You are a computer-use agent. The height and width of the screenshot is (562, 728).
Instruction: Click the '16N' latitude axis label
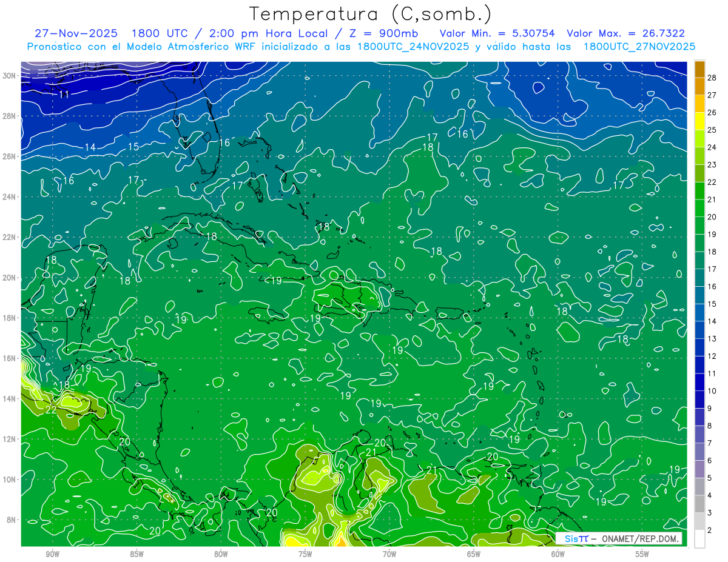point(9,358)
